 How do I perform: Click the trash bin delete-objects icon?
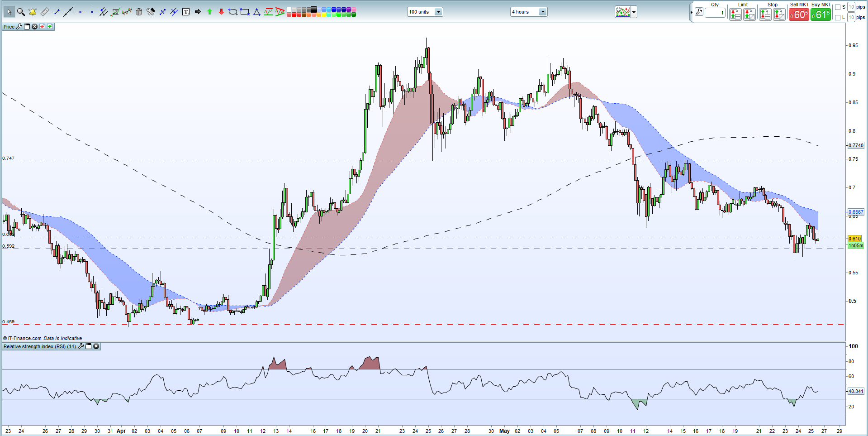click(x=139, y=12)
